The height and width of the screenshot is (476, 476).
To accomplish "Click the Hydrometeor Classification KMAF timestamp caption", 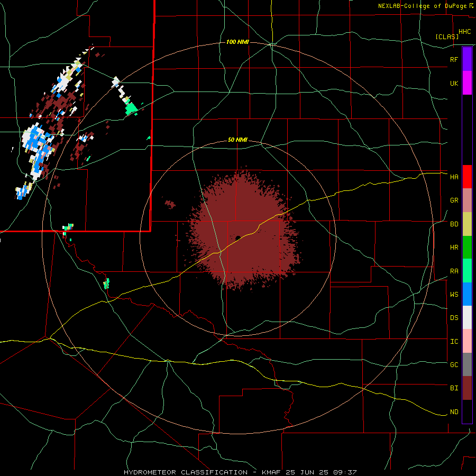I will [240, 472].
